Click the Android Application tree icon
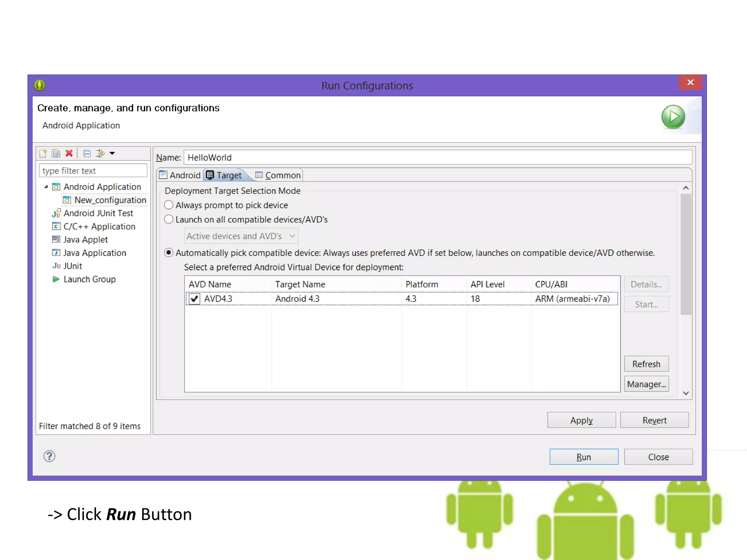Screen dimensions: 747x560 (x=56, y=187)
